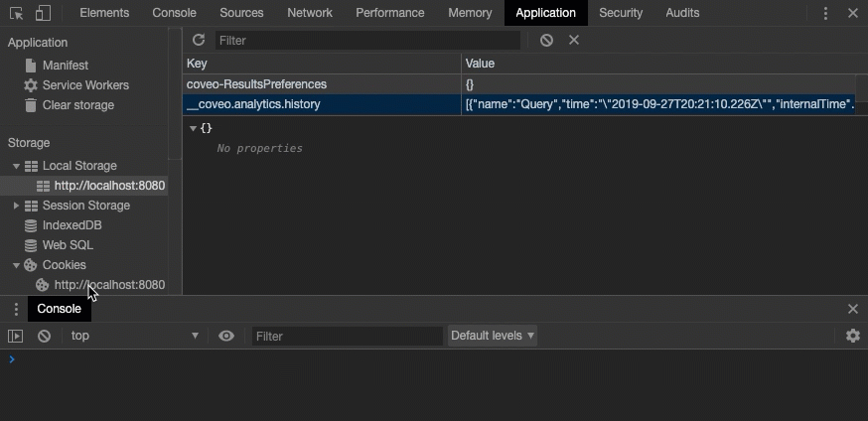Click the Value column header
Screen dimensions: 868x421
point(659,64)
